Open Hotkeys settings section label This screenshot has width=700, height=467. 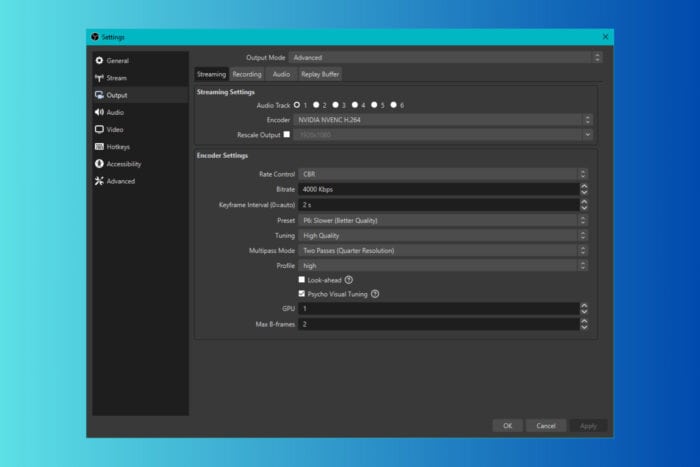[x=118, y=147]
